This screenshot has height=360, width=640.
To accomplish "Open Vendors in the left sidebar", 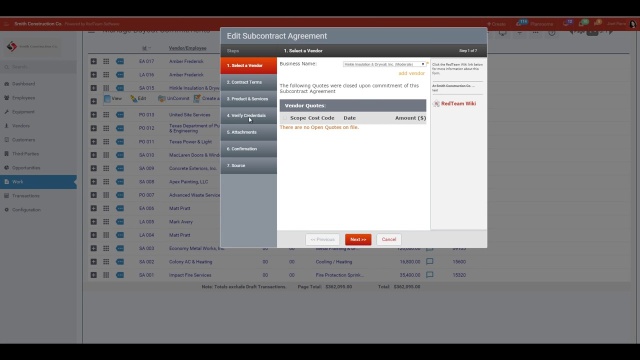I will click(x=20, y=126).
